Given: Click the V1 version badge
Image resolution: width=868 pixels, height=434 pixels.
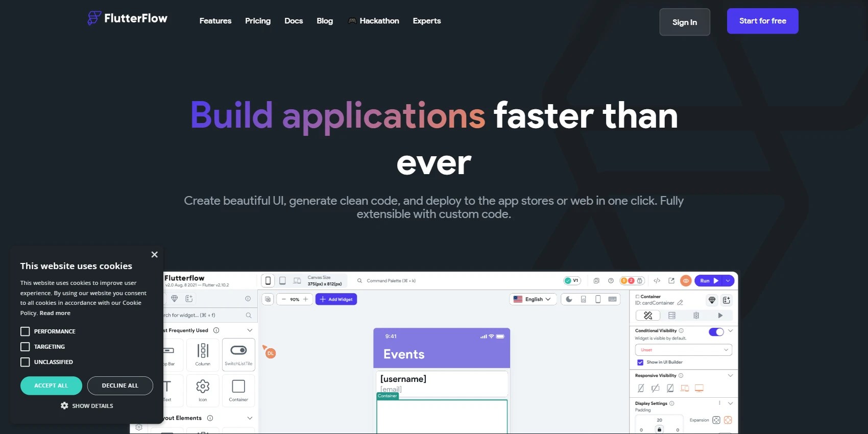Looking at the screenshot, I should click(572, 281).
